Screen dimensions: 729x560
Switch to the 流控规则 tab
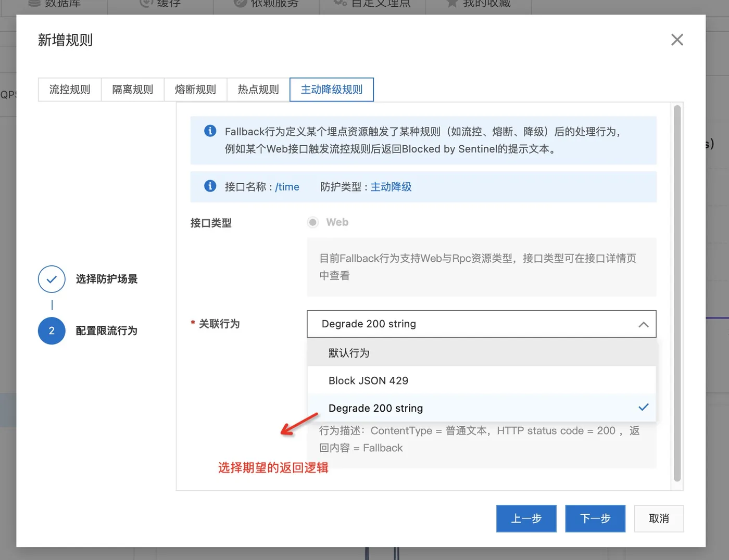point(70,90)
